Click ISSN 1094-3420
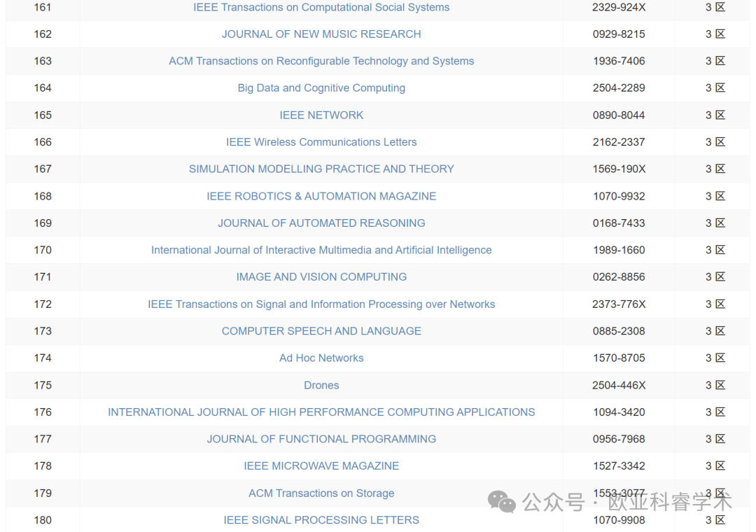This screenshot has width=756, height=532. pyautogui.click(x=619, y=412)
